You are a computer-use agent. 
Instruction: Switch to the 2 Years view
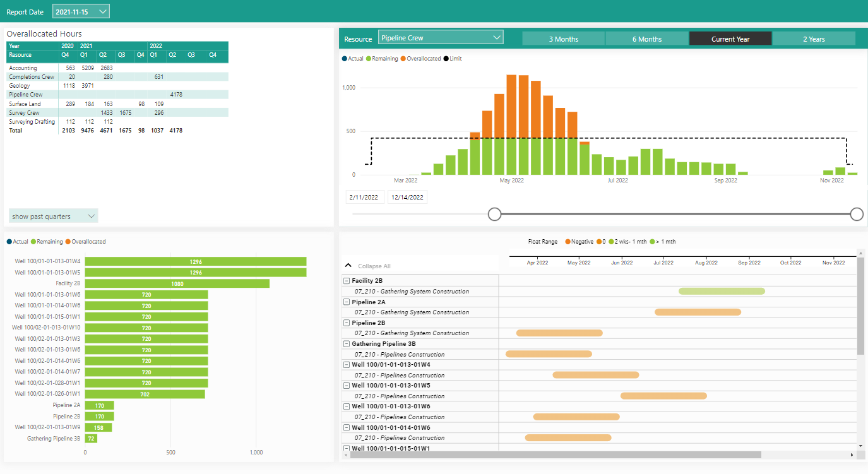(x=814, y=39)
